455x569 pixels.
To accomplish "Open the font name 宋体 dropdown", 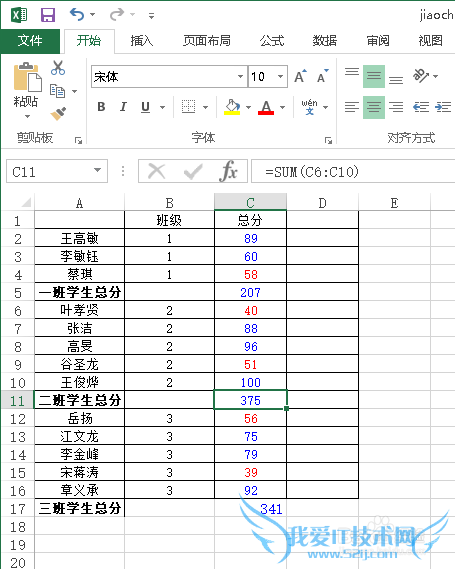I will coord(240,77).
